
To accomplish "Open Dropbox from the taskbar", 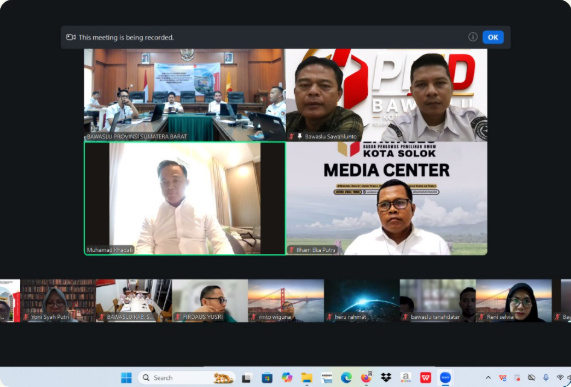I will coord(386,378).
